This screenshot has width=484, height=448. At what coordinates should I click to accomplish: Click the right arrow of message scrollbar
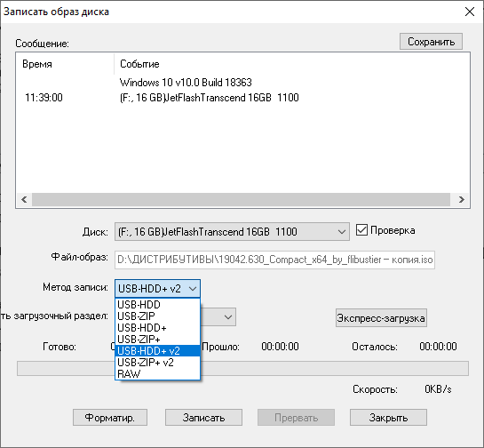461,199
